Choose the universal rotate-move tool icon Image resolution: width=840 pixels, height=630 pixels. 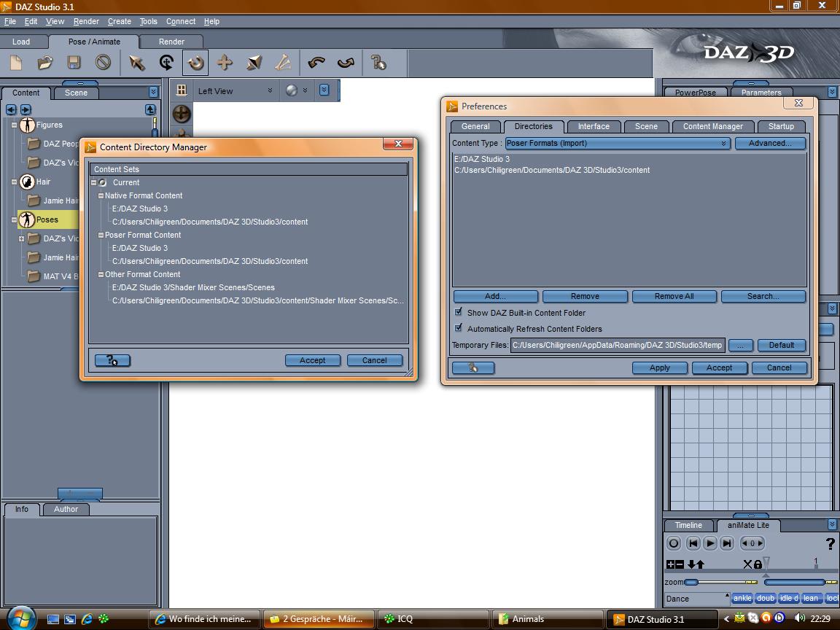coord(166,63)
